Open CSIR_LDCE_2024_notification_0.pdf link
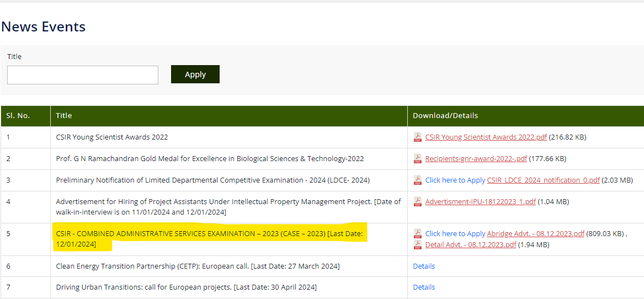Image resolution: width=644 pixels, height=299 pixels. [x=544, y=180]
